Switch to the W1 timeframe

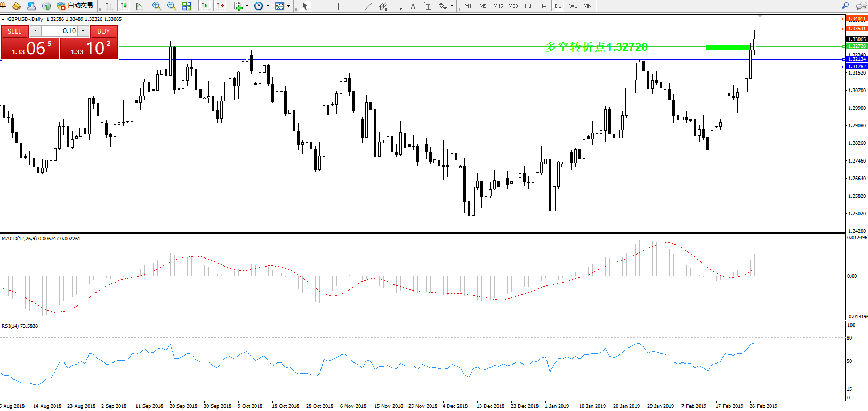[x=573, y=6]
